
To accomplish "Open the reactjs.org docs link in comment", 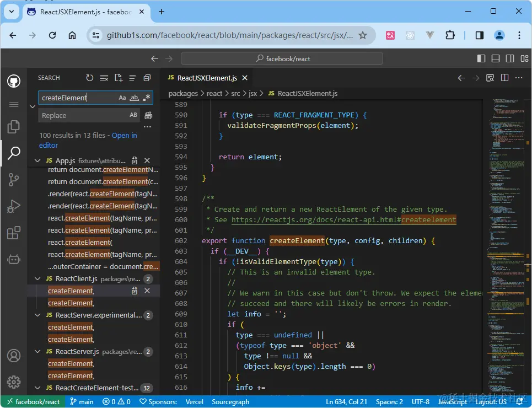I will [x=343, y=219].
